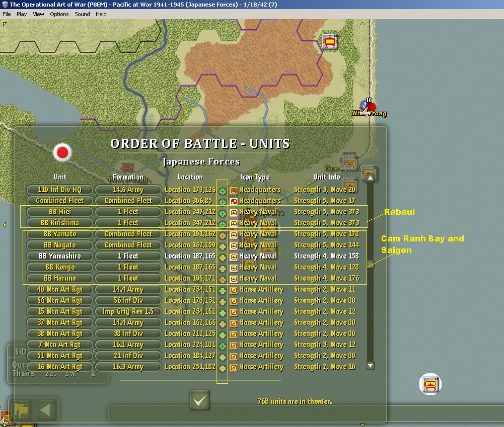Click the green plus for BB Kirishima
The image size is (504, 427).
pos(222,224)
